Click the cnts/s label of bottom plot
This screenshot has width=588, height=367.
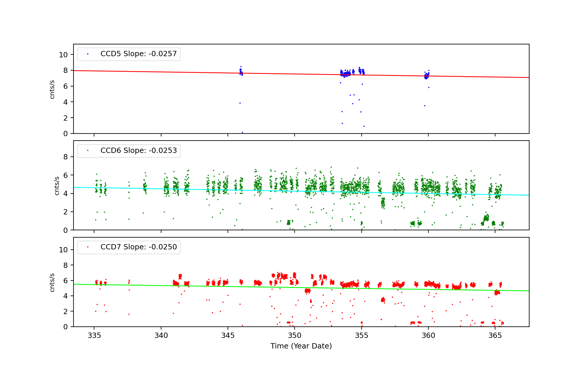pyautogui.click(x=52, y=282)
